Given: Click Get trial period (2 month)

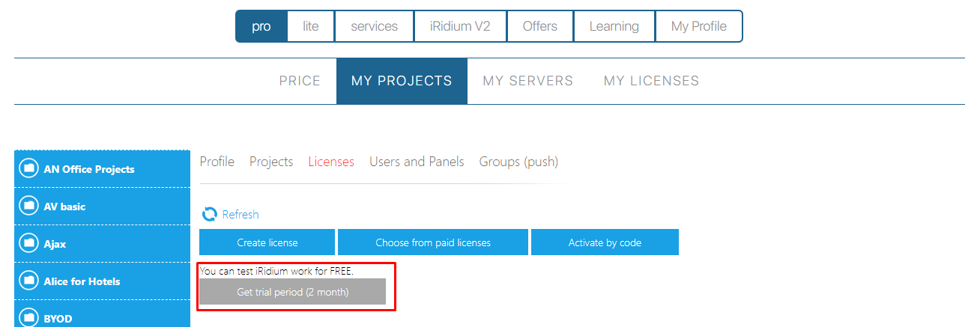Looking at the screenshot, I should (x=292, y=292).
